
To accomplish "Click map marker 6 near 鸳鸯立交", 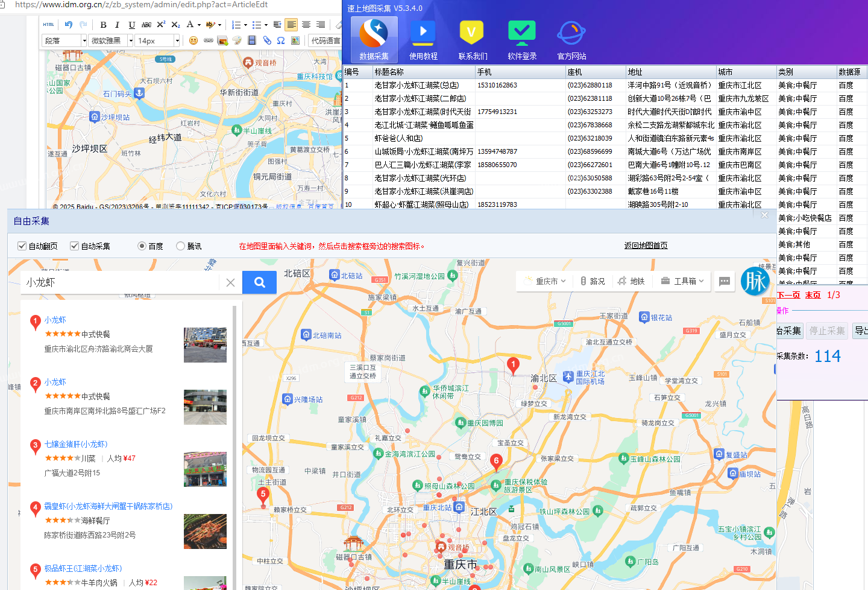I will tap(496, 463).
